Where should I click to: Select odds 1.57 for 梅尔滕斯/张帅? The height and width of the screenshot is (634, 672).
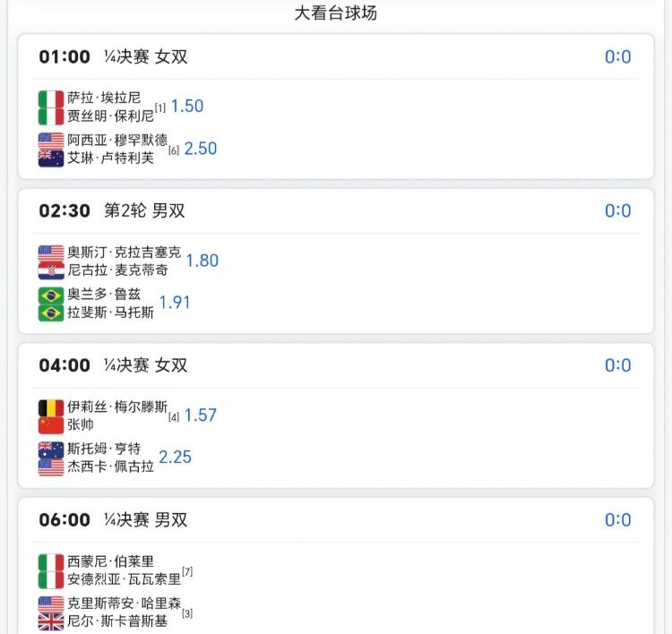pyautogui.click(x=201, y=416)
